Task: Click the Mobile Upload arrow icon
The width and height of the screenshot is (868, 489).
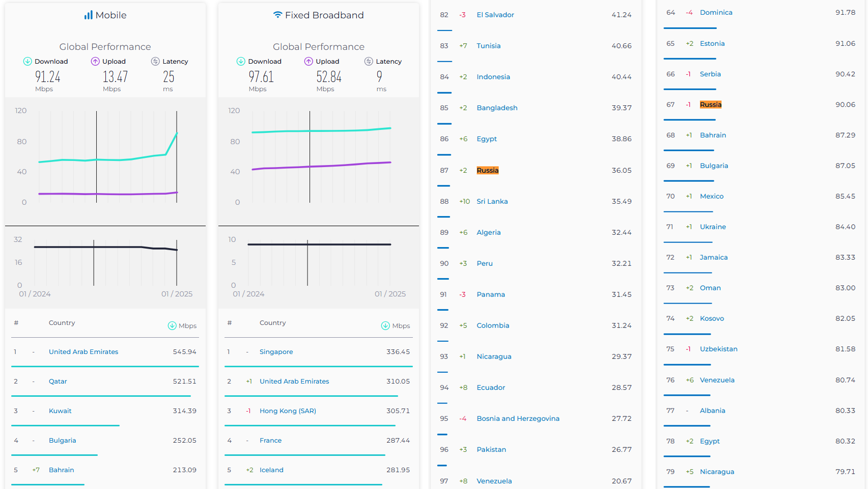Action: pyautogui.click(x=95, y=62)
